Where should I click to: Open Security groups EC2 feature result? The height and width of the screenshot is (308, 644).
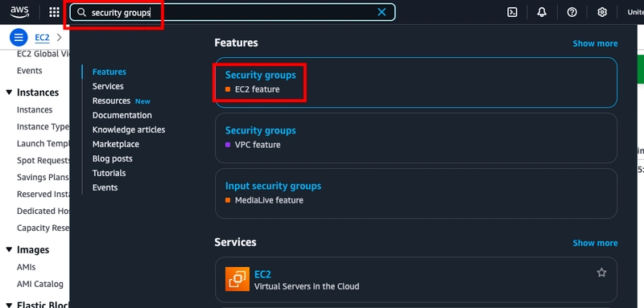click(x=416, y=83)
